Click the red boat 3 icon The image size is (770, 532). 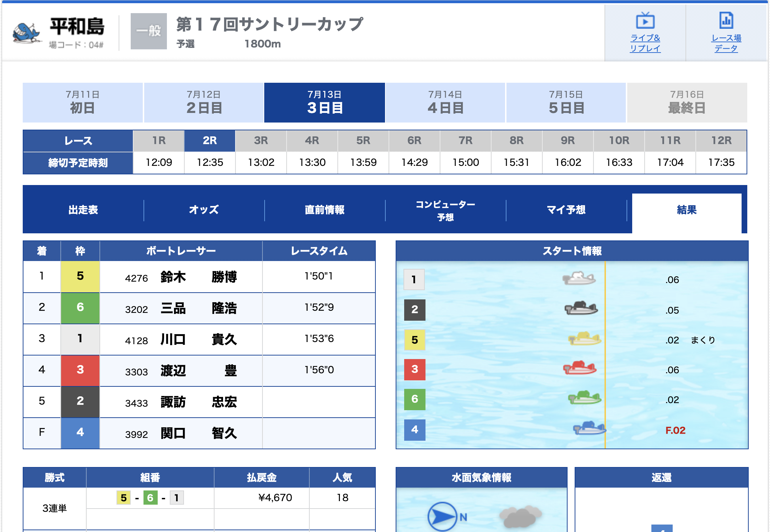(x=580, y=368)
